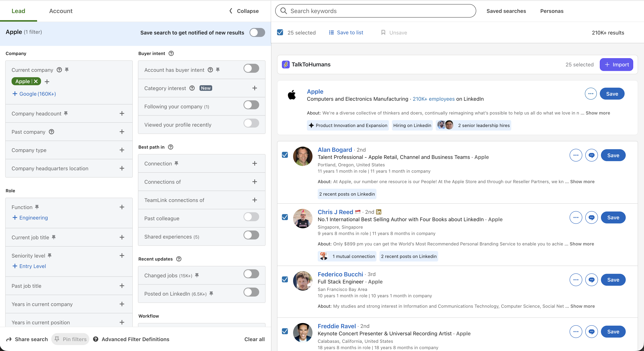Screen dimensions: 644x351
Task: Focus the Search keywords field
Action: pos(376,11)
